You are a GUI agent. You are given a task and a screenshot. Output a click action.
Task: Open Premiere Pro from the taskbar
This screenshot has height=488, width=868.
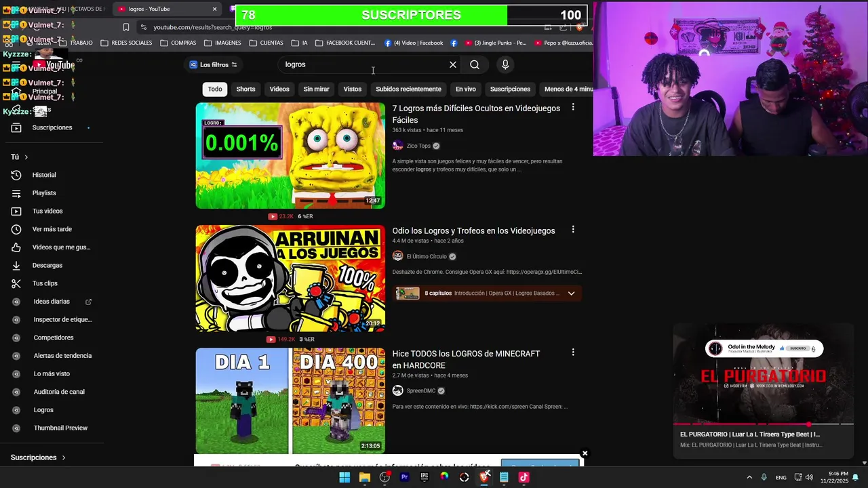(405, 477)
